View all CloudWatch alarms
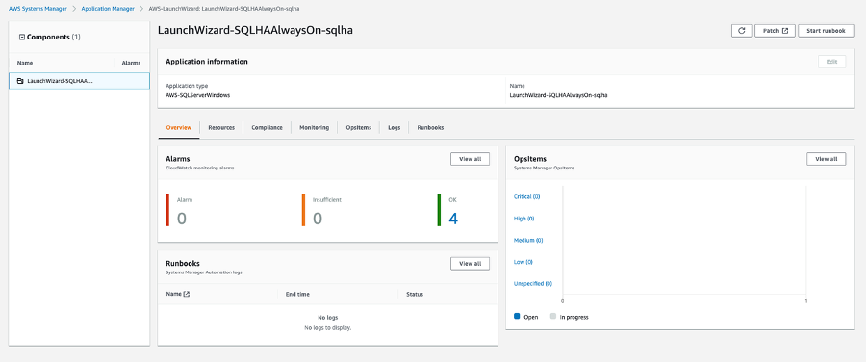868x363 pixels. (470, 159)
